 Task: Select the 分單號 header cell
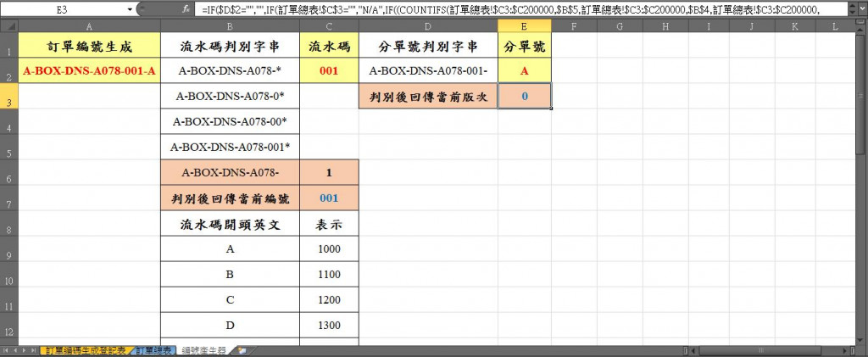(524, 46)
